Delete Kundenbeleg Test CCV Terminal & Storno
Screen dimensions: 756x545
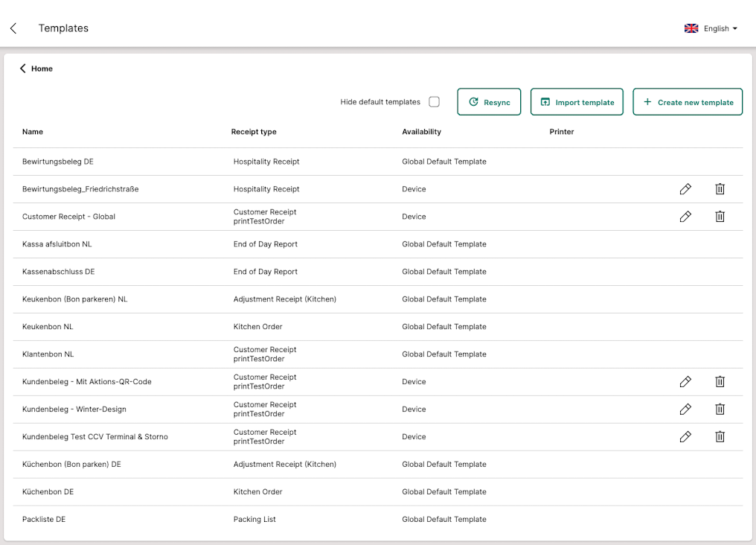720,437
